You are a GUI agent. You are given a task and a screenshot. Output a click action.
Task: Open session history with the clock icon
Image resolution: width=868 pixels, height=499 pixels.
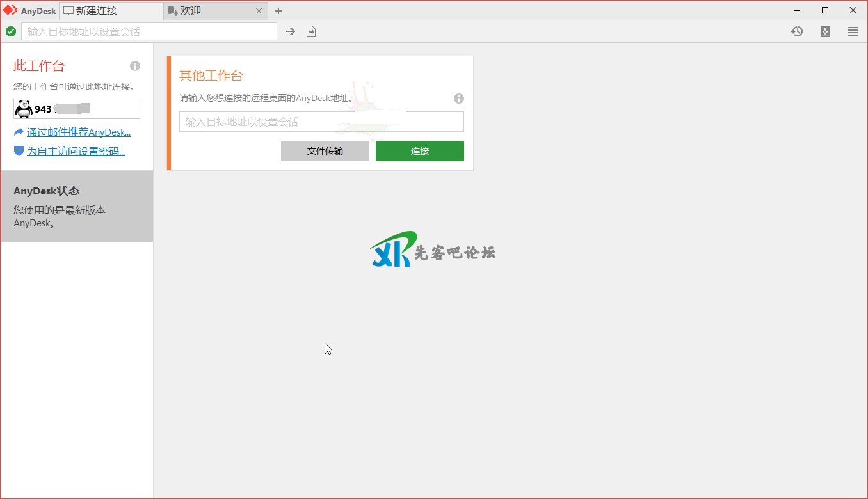pos(796,31)
